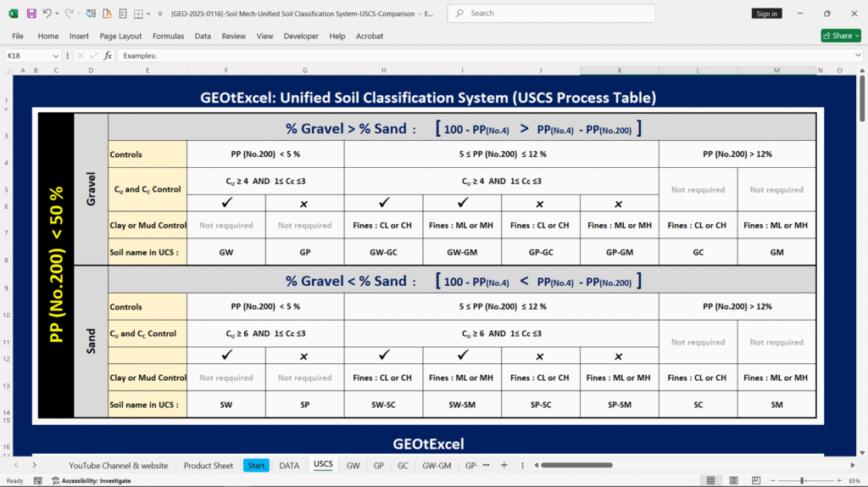Image resolution: width=868 pixels, height=487 pixels.
Task: Click the Enter checkmark icon in formula bar
Action: (93, 55)
